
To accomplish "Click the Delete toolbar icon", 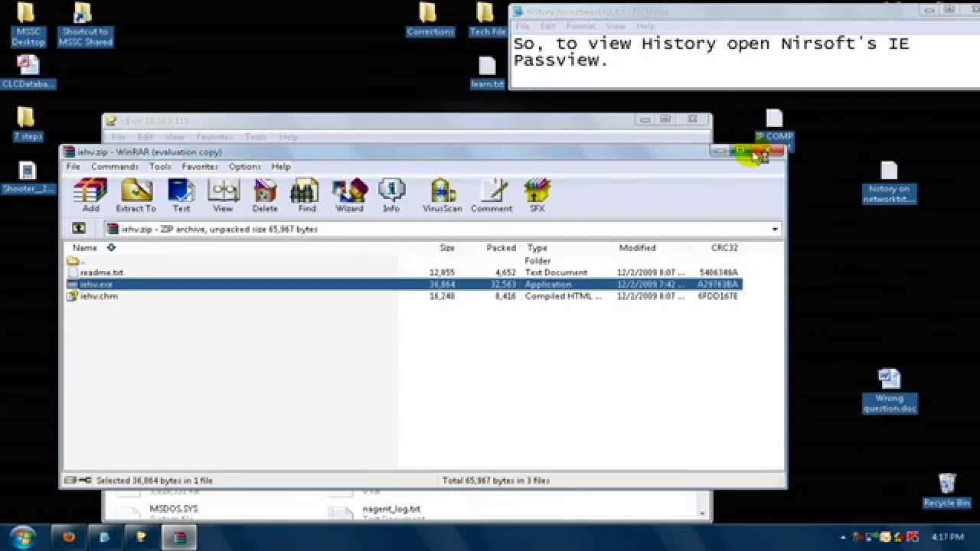I will pos(265,196).
